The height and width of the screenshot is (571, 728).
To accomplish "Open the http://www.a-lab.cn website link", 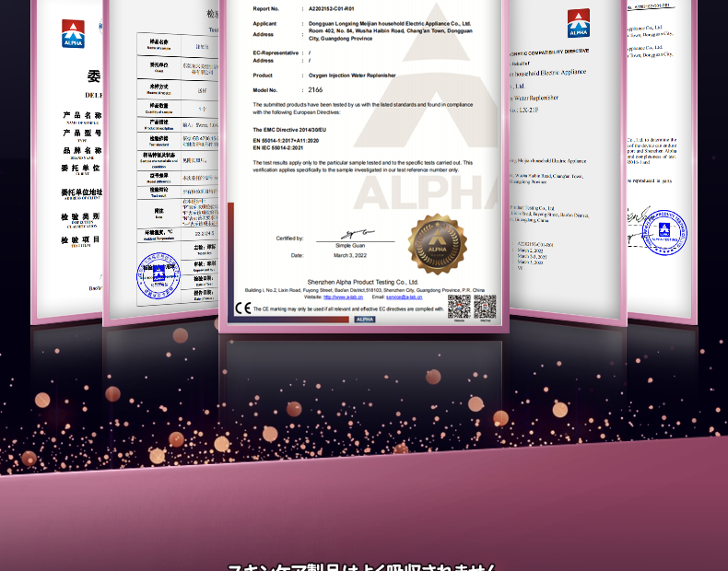I will point(343,297).
